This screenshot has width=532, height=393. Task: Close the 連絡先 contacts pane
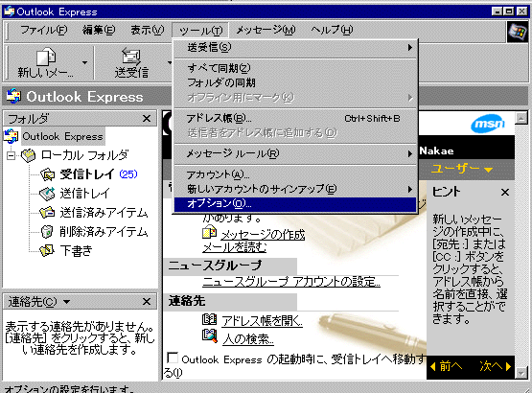coord(147,301)
